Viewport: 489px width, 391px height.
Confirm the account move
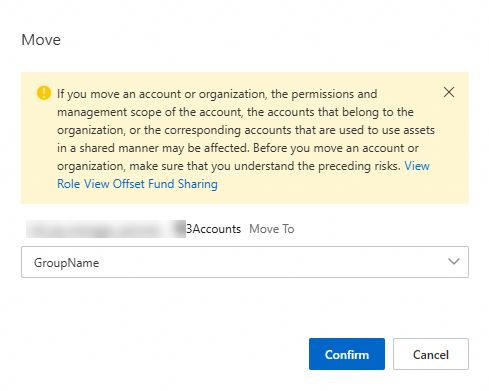[347, 354]
